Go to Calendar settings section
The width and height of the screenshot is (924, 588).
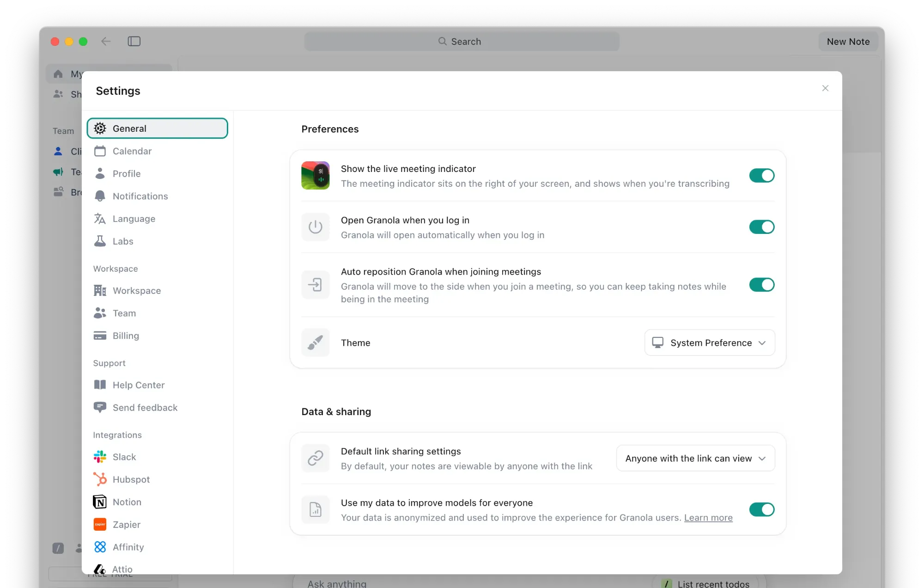coord(132,151)
